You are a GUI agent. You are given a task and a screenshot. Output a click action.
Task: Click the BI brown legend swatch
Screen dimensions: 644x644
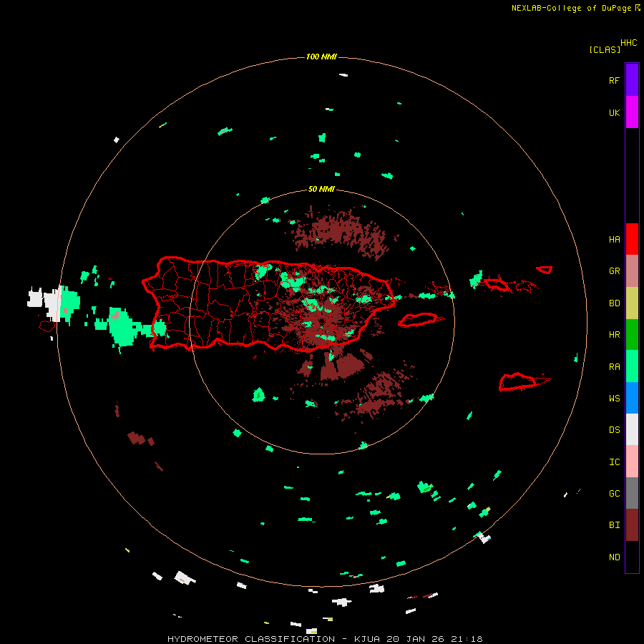click(632, 525)
